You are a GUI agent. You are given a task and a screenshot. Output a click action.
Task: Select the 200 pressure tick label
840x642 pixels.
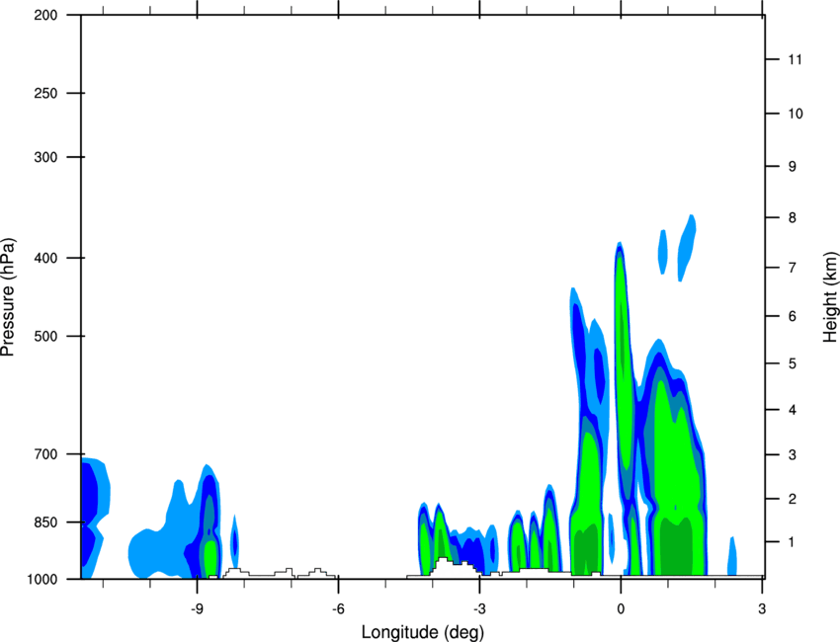click(x=45, y=15)
